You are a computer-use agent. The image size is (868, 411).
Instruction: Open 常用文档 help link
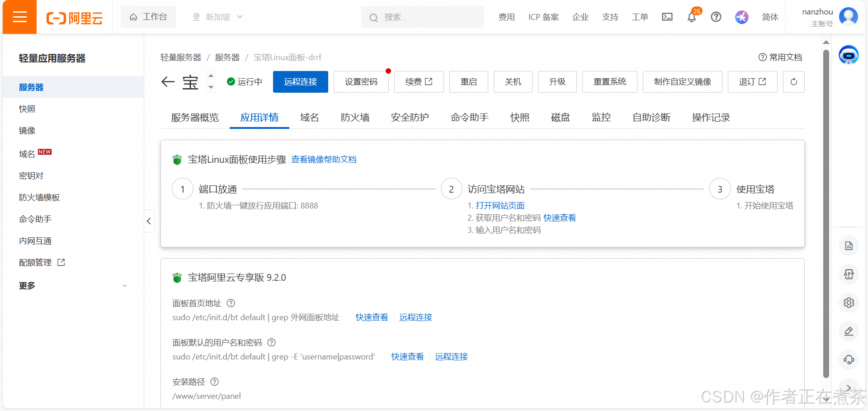point(781,57)
